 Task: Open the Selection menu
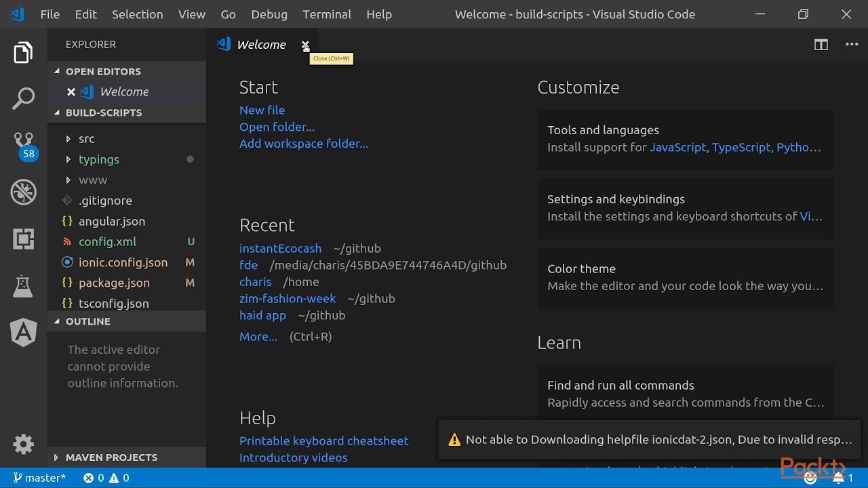[137, 14]
